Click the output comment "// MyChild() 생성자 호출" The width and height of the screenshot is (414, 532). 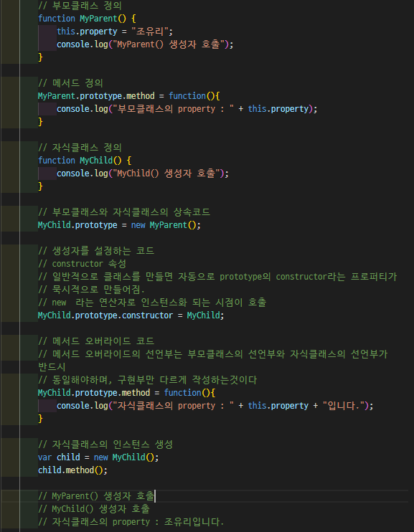(94, 508)
